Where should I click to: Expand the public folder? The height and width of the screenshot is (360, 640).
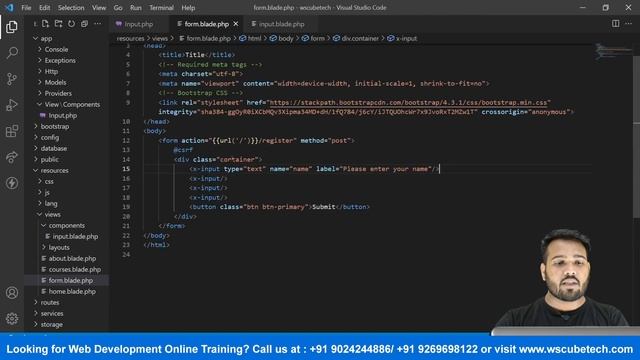click(x=49, y=160)
